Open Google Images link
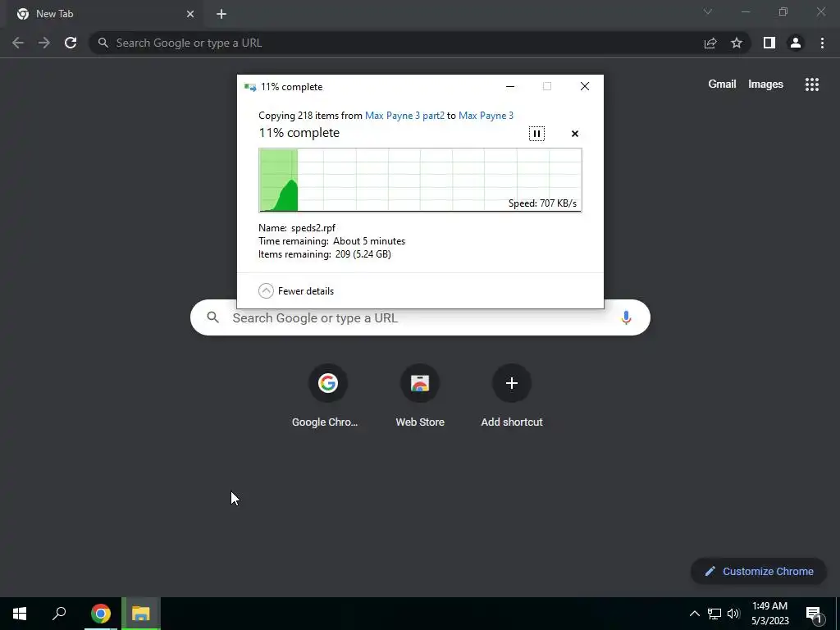The height and width of the screenshot is (630, 840). coord(765,84)
